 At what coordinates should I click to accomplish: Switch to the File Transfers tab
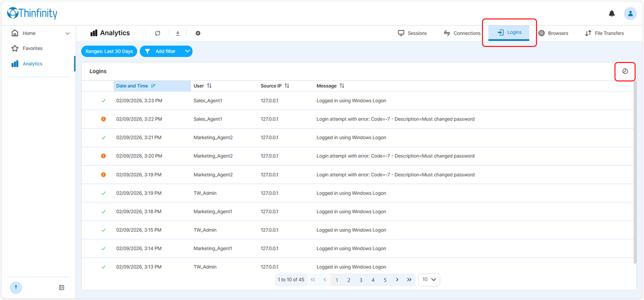[604, 33]
